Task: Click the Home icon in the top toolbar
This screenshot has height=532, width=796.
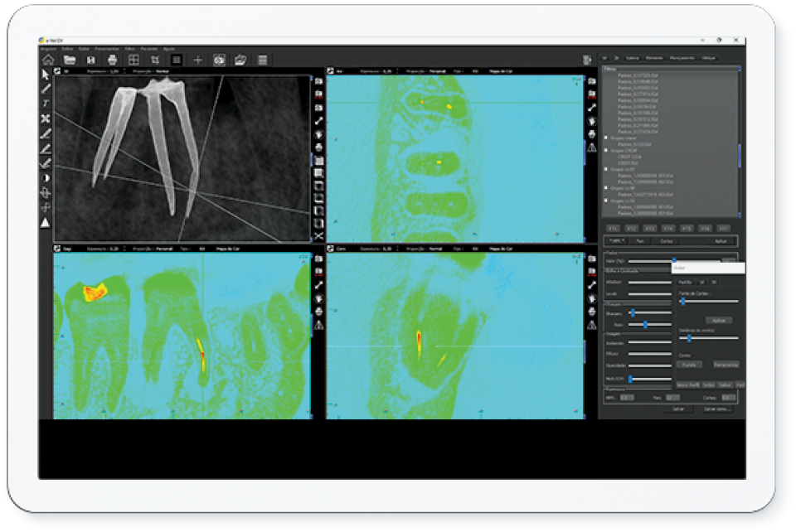Action: tap(48, 60)
